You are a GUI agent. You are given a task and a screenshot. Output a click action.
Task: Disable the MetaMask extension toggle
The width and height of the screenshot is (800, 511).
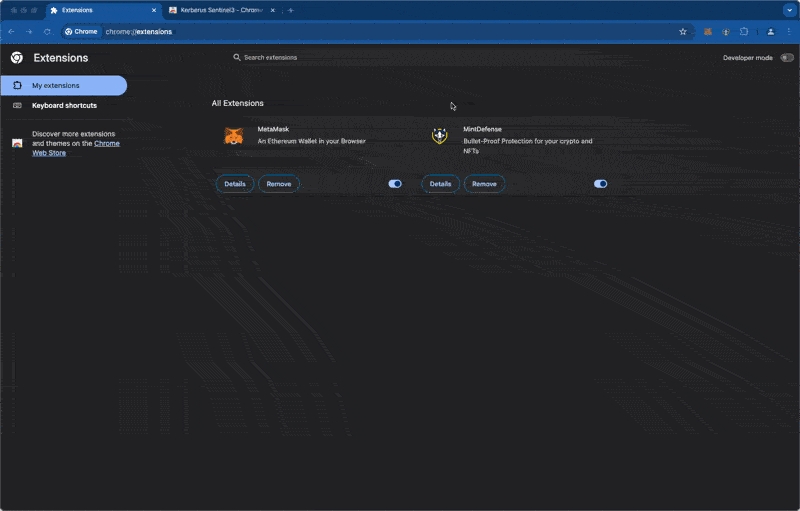[x=395, y=184]
